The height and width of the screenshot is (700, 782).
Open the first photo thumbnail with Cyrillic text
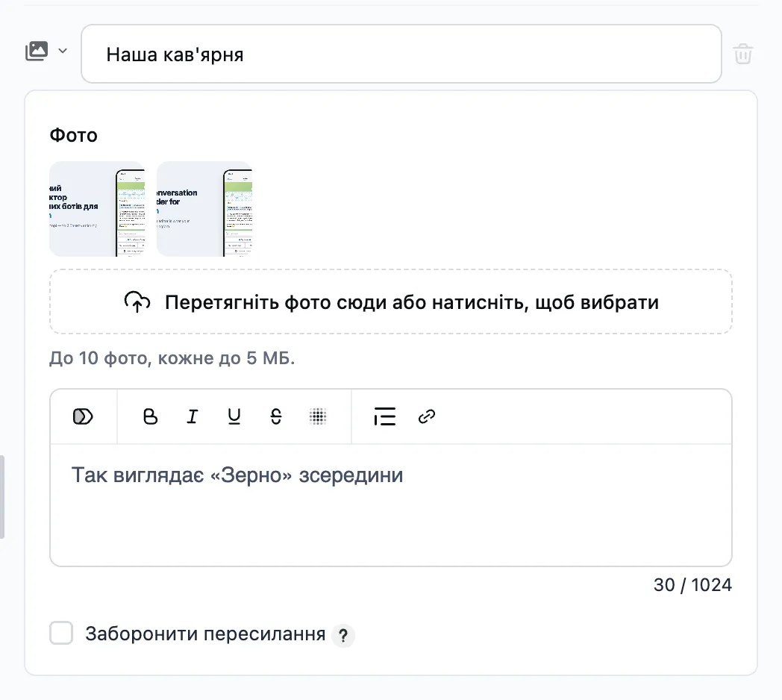pyautogui.click(x=97, y=208)
